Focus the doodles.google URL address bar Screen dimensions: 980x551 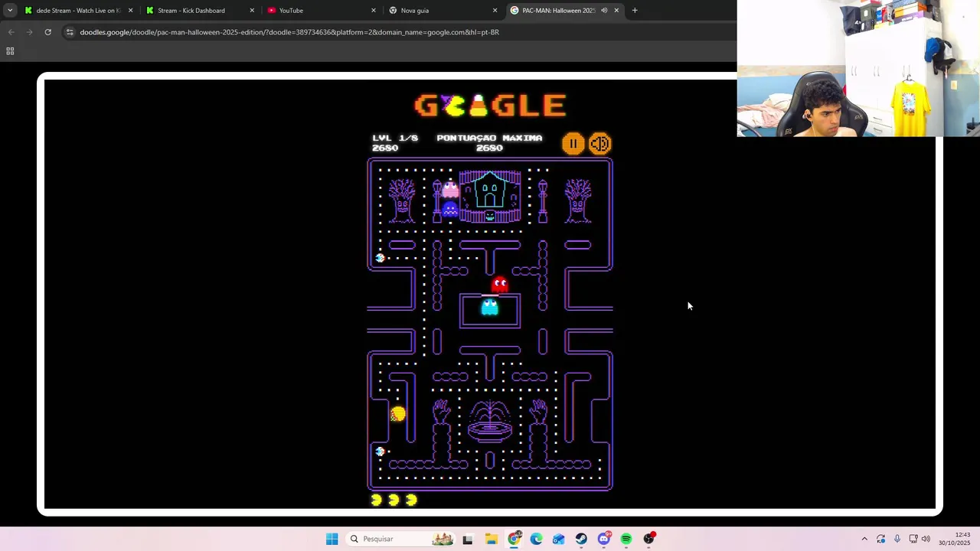(x=289, y=32)
